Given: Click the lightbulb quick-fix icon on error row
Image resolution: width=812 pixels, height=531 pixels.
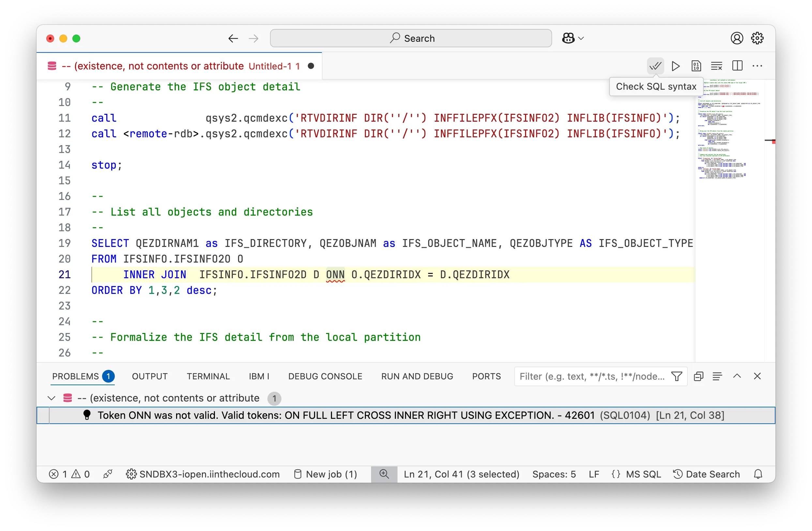Looking at the screenshot, I should tap(87, 415).
